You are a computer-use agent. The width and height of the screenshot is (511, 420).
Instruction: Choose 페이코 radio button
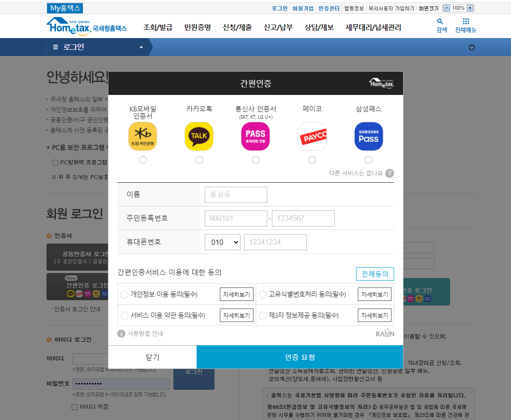(312, 160)
